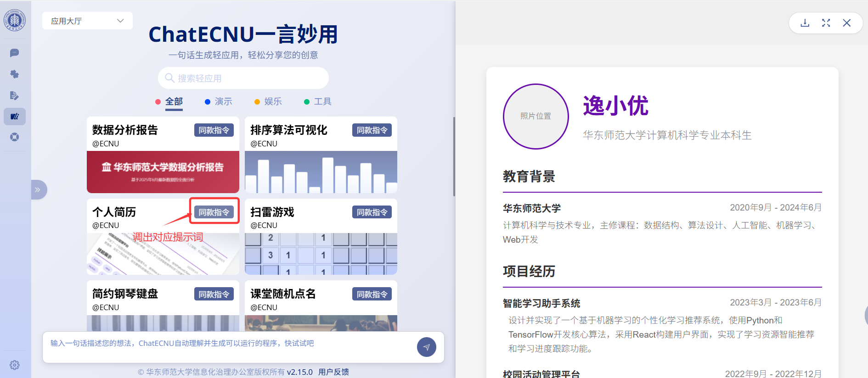This screenshot has width=868, height=378.
Task: Open the 排序算法可视化 bar chart thumbnail
Action: pyautogui.click(x=321, y=172)
